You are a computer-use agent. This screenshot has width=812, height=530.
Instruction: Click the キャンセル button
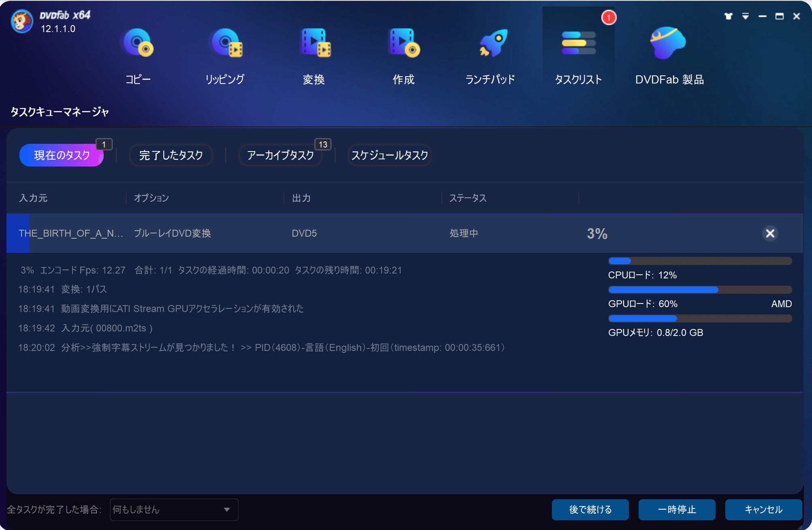(x=764, y=510)
